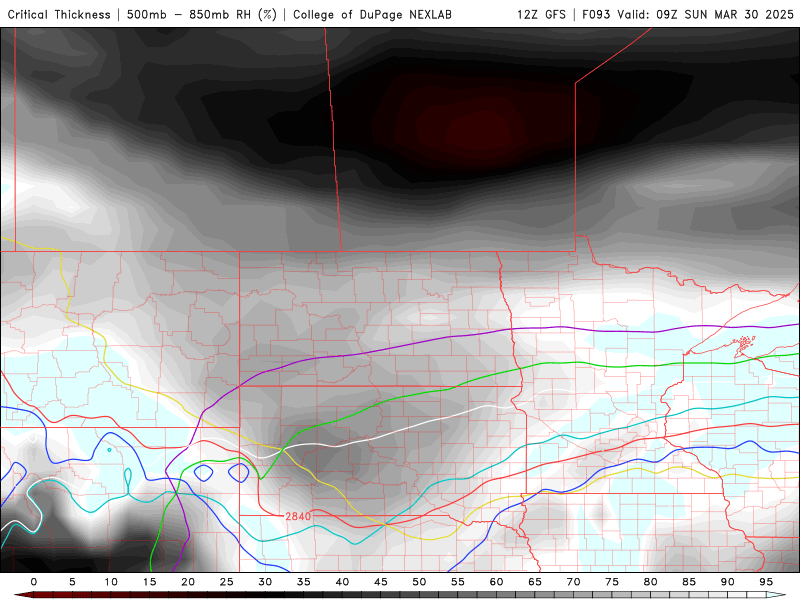Click the "55" value on the color scale
The width and height of the screenshot is (800, 600).
pos(458,582)
